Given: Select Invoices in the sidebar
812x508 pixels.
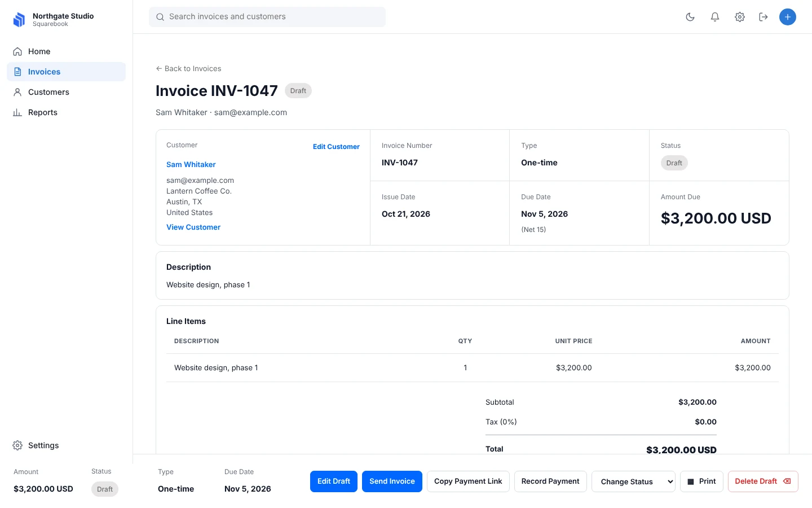Looking at the screenshot, I should [x=66, y=72].
